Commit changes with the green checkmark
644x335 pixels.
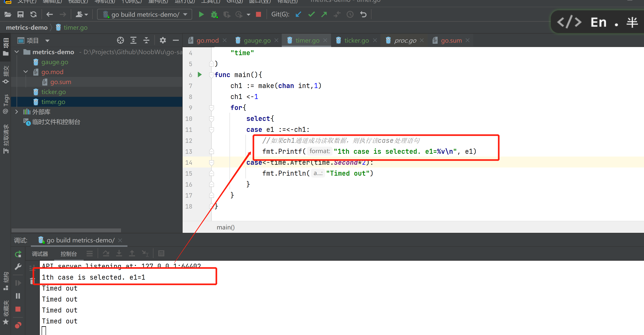pos(311,15)
